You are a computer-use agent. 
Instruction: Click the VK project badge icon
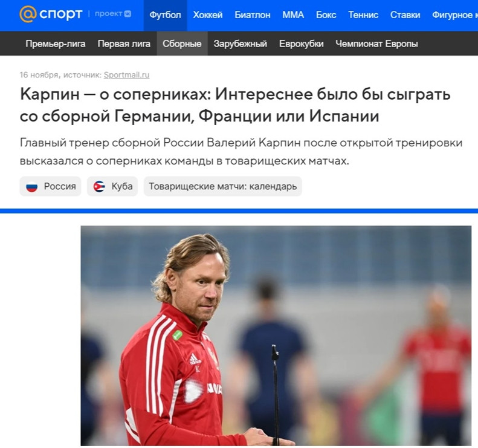click(128, 14)
